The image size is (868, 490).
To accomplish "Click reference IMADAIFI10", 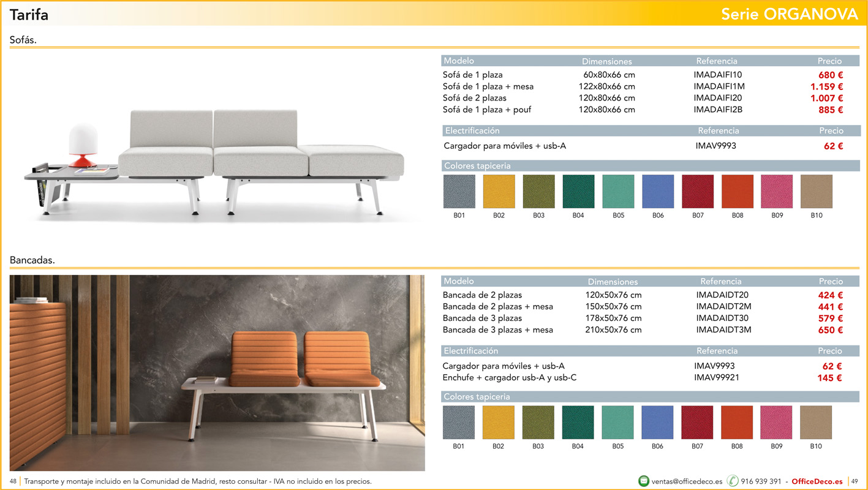I will [718, 75].
